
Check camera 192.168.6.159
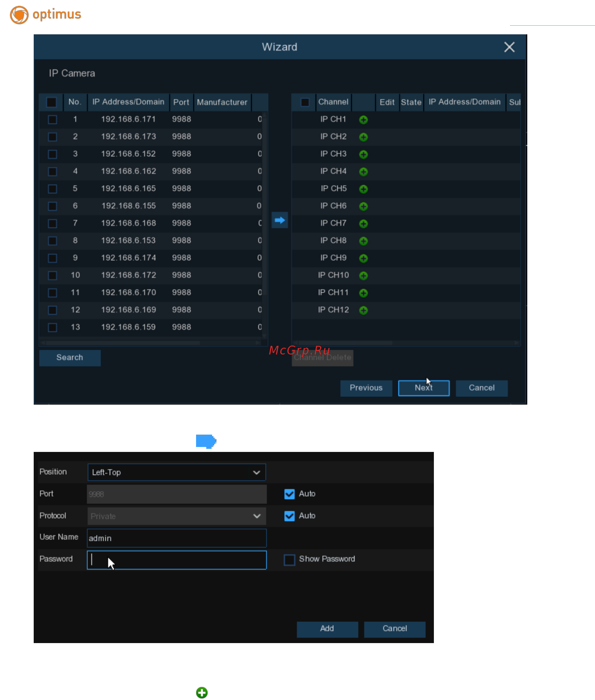coord(52,328)
